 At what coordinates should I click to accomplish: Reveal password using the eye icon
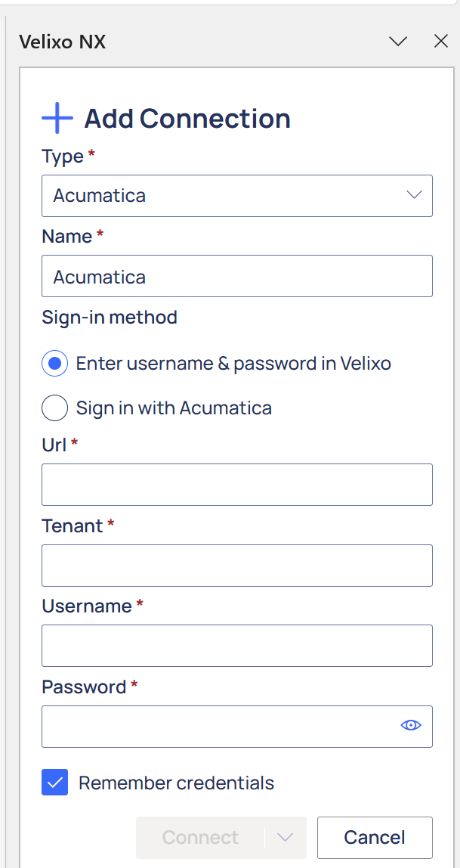[410, 725]
